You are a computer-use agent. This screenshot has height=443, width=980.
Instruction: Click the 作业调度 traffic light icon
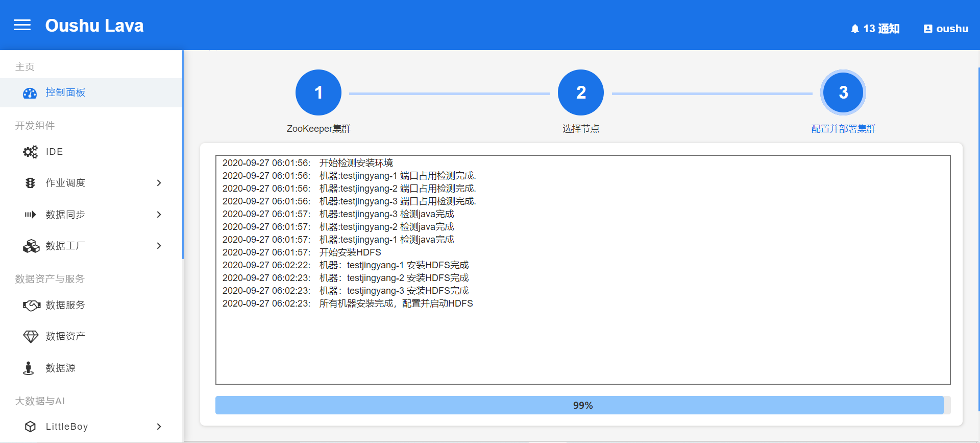click(30, 183)
